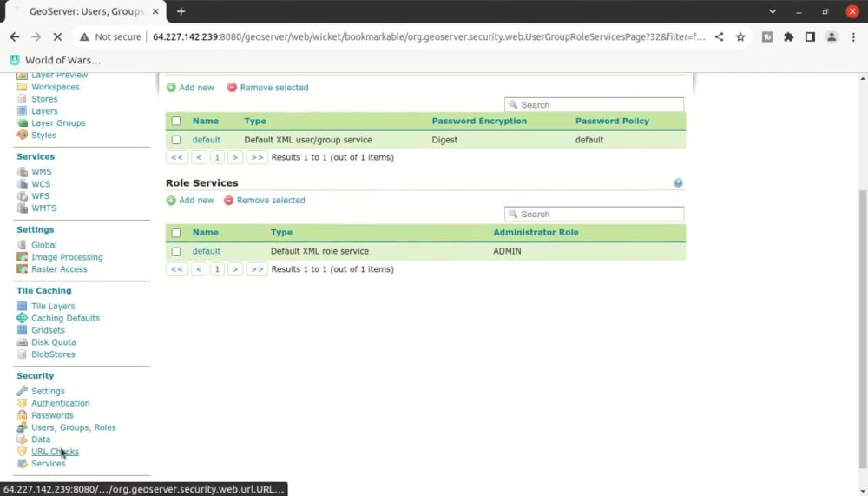Open the default role service link
Image resolution: width=868 pixels, height=496 pixels.
(207, 251)
